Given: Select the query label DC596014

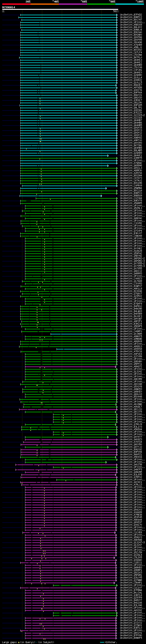Looking at the screenshot, I should (x=8, y=7).
